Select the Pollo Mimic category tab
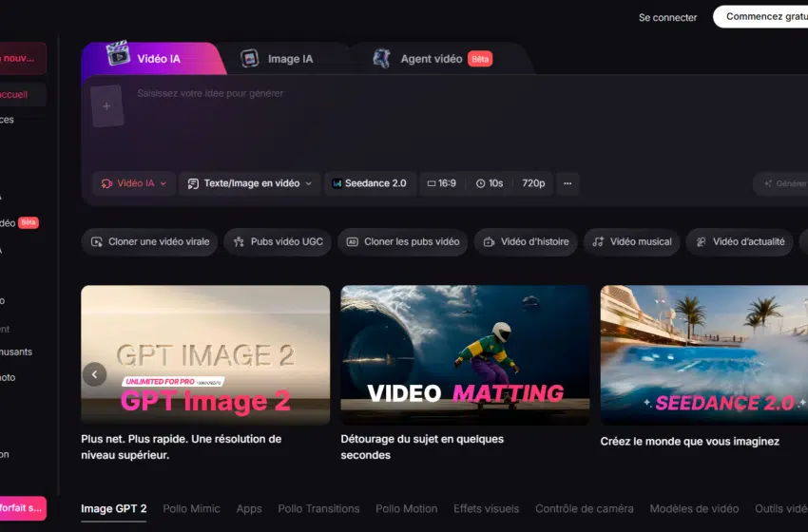Image resolution: width=808 pixels, height=532 pixels. 192,508
